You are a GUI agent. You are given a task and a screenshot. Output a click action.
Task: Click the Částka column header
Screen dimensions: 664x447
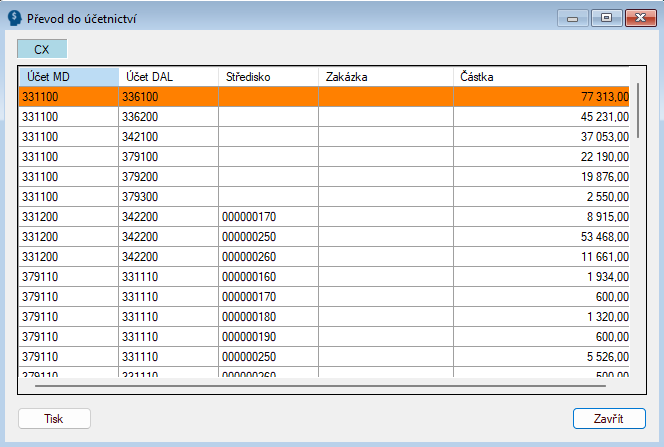(541, 77)
